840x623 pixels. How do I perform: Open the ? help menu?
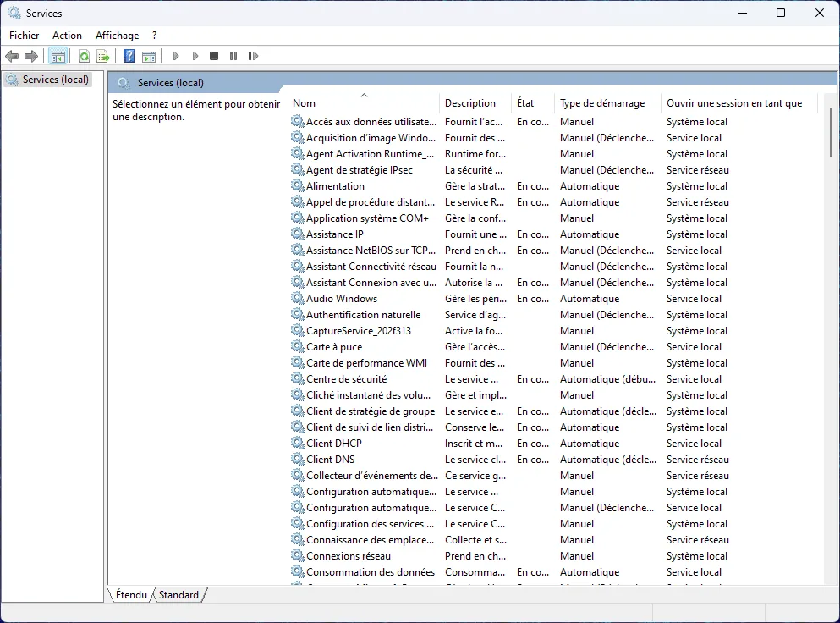pos(154,36)
